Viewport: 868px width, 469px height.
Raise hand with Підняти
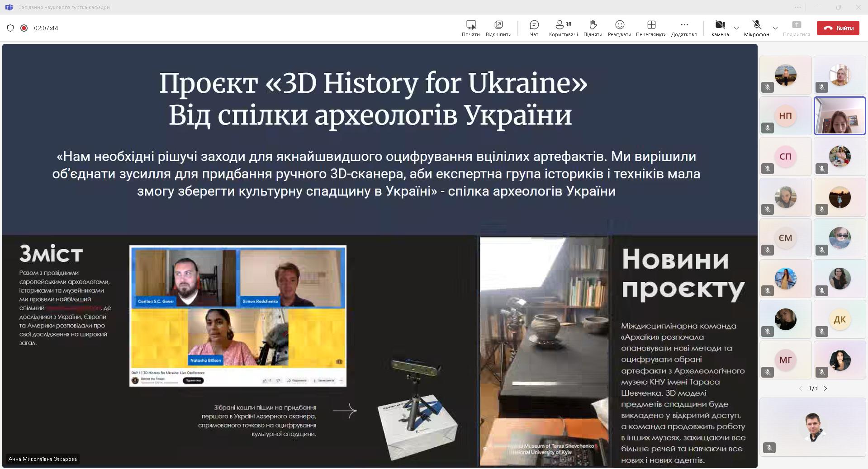pos(593,28)
